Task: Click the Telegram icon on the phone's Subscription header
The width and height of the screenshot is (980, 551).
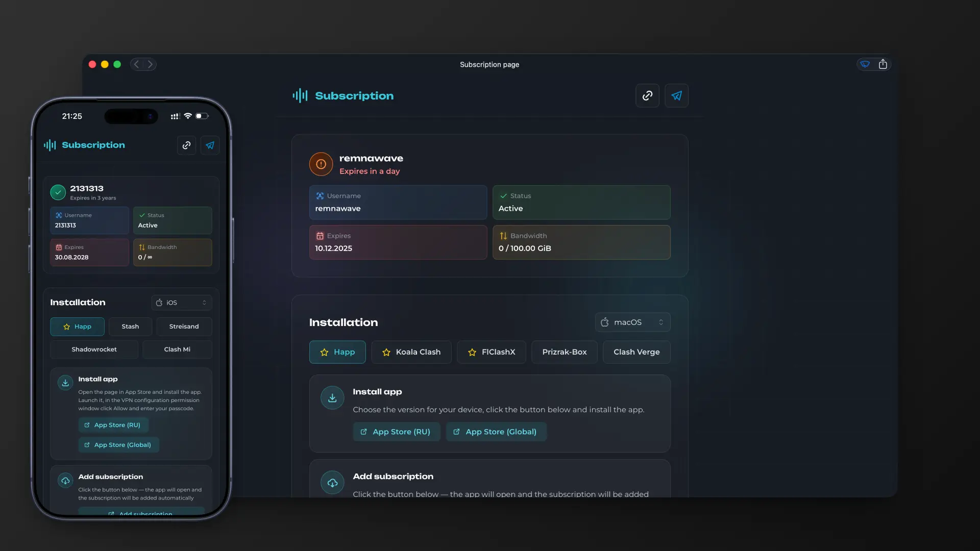Action: point(209,145)
